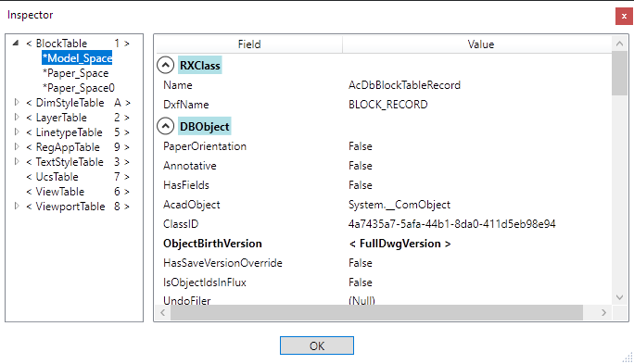The image size is (634, 364).
Task: Expand the RegAppTable node arrow
Action: [x=17, y=146]
